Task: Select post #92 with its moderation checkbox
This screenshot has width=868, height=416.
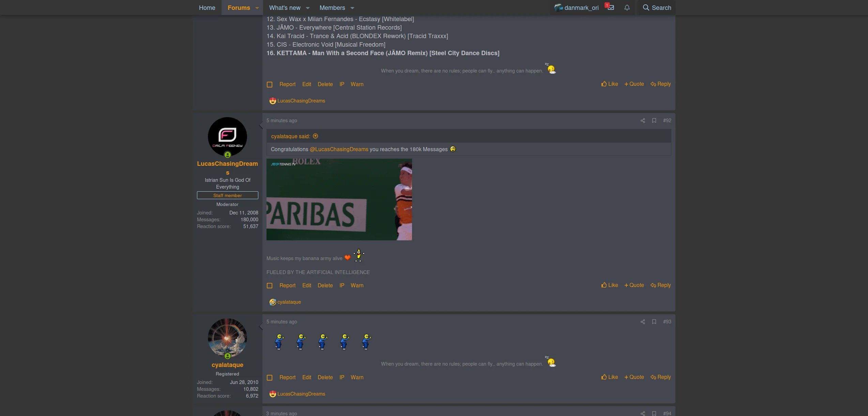Action: point(270,286)
